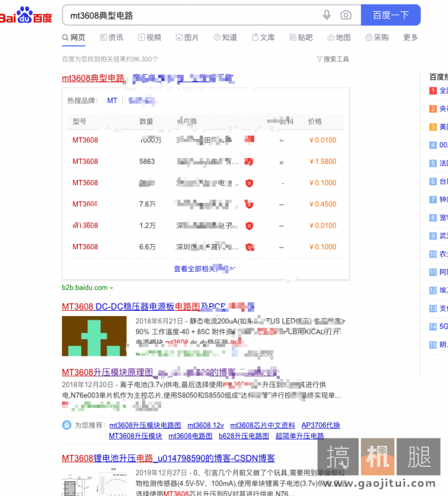Switch to the 地图 tab
448x496 pixels.
coord(339,38)
